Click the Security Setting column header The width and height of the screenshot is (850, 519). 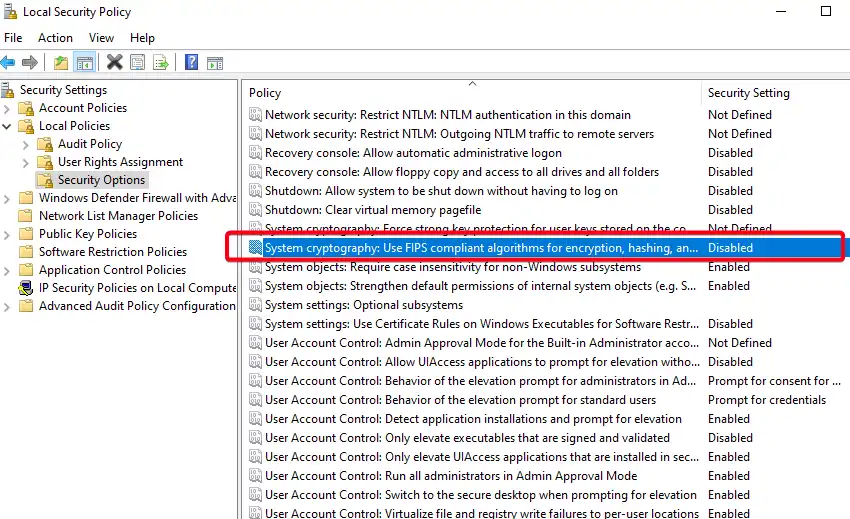coord(748,93)
